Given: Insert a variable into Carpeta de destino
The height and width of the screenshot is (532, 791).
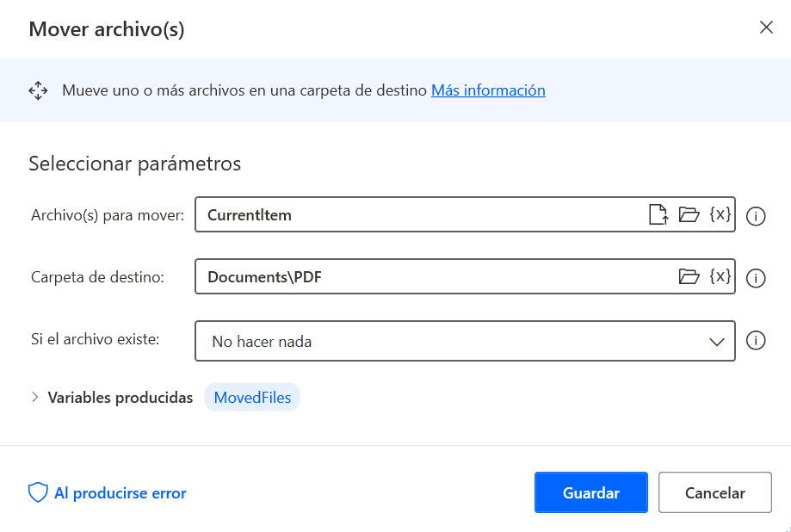Looking at the screenshot, I should point(720,276).
